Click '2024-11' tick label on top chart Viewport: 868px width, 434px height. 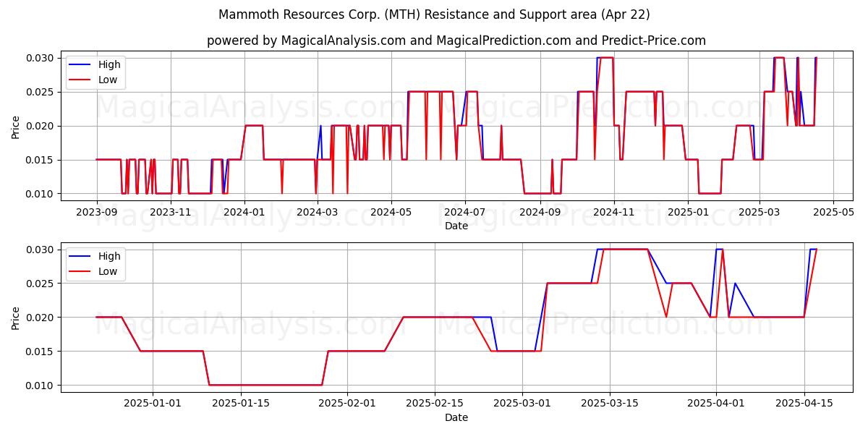(x=613, y=212)
